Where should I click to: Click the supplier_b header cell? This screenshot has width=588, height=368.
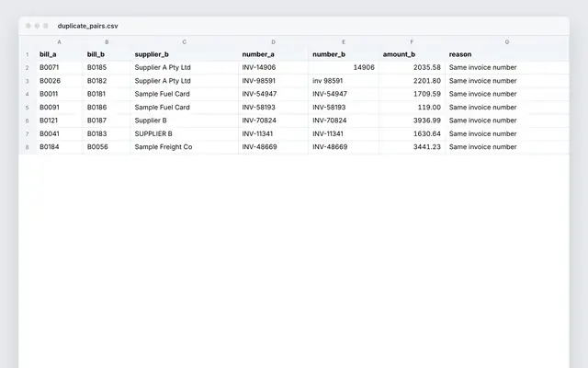(185, 54)
